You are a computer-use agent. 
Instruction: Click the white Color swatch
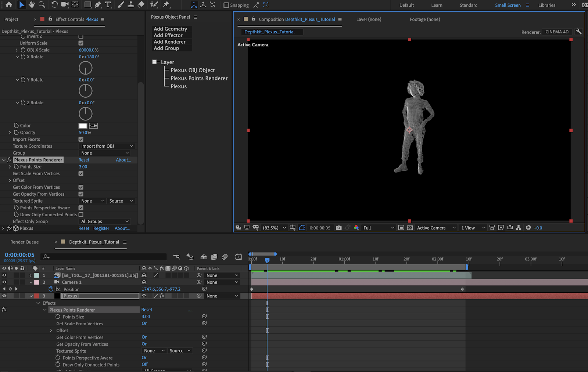pyautogui.click(x=83, y=126)
